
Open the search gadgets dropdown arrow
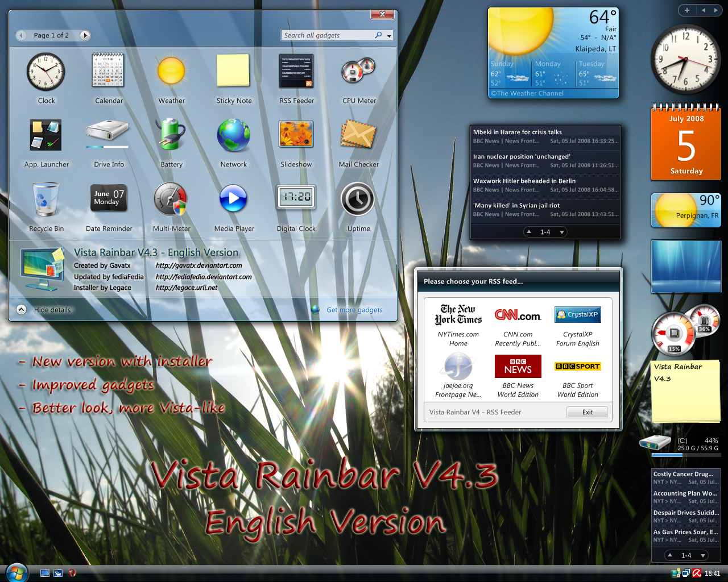click(x=388, y=35)
